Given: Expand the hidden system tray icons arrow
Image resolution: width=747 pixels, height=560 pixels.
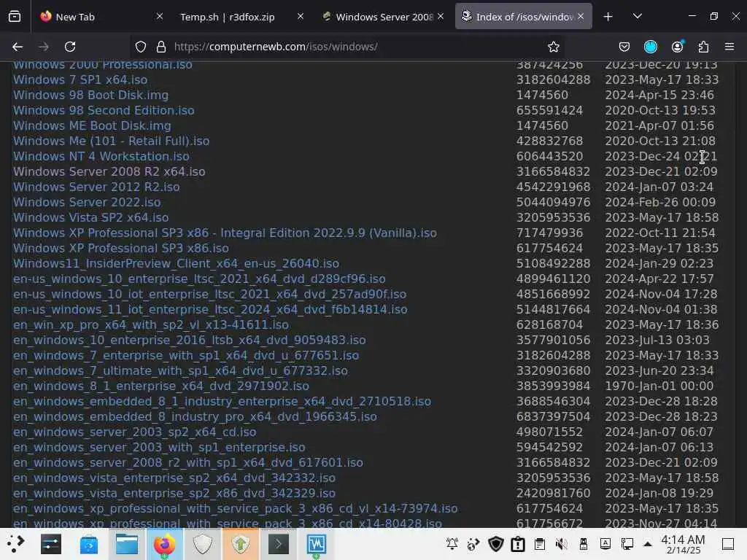Looking at the screenshot, I should coord(648,544).
